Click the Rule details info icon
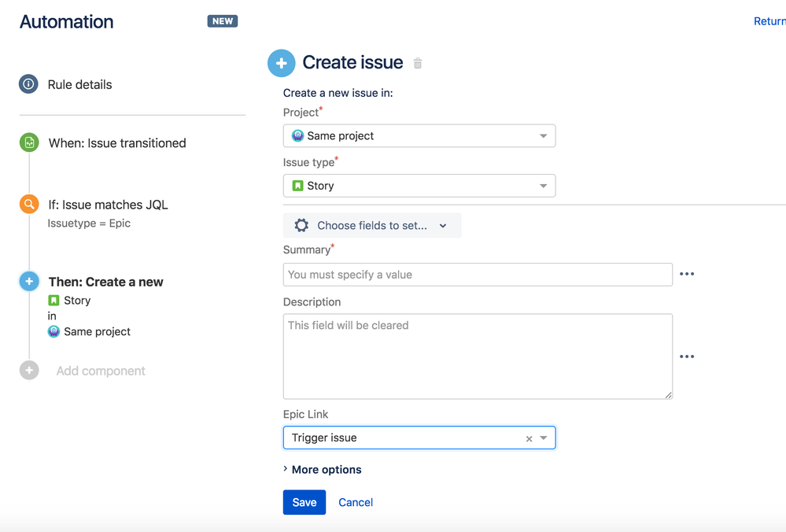786x532 pixels. click(28, 84)
